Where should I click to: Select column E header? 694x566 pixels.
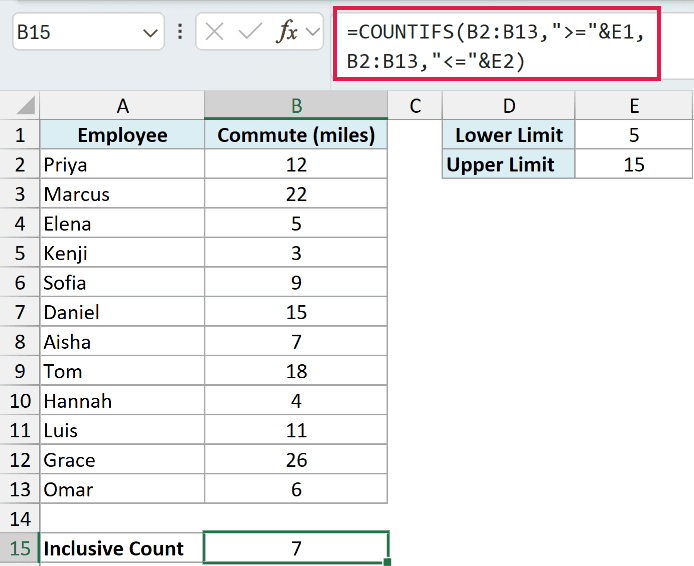634,105
